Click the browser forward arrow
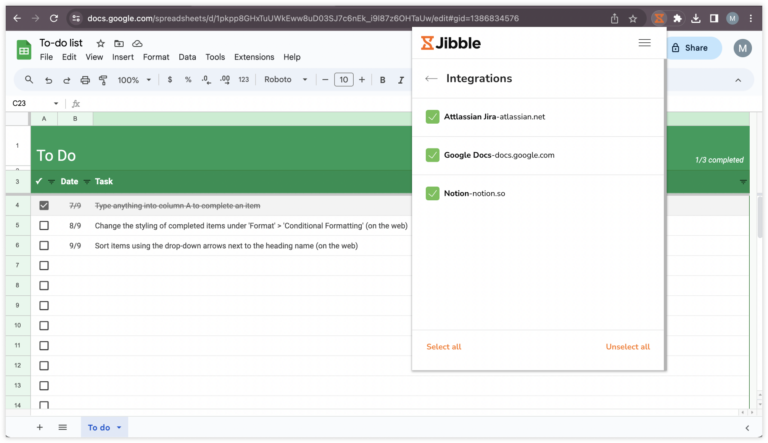768x443 pixels. pos(35,19)
